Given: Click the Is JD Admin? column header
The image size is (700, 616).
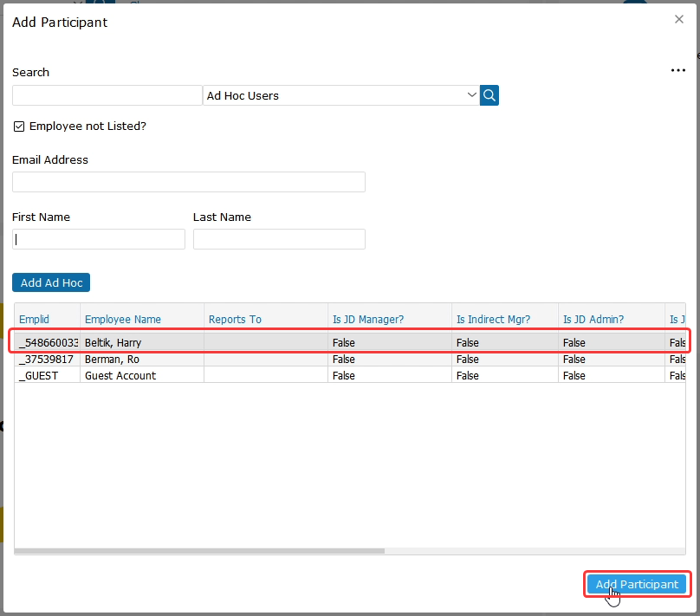Looking at the screenshot, I should pyautogui.click(x=593, y=320).
